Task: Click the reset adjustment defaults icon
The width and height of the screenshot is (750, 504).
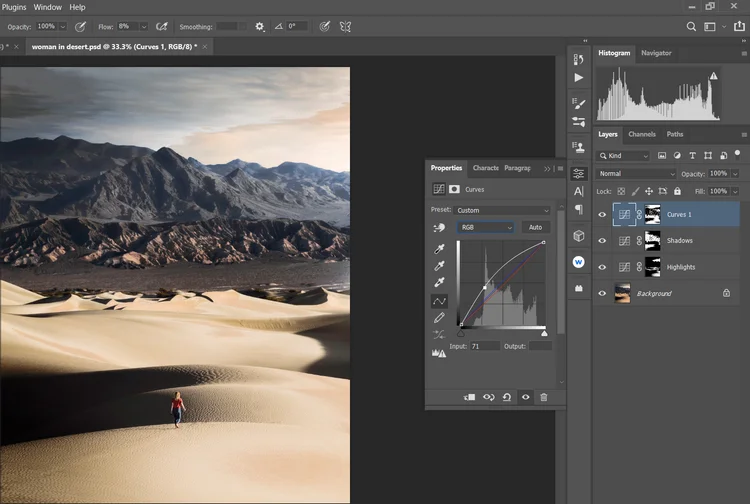Action: (x=507, y=397)
